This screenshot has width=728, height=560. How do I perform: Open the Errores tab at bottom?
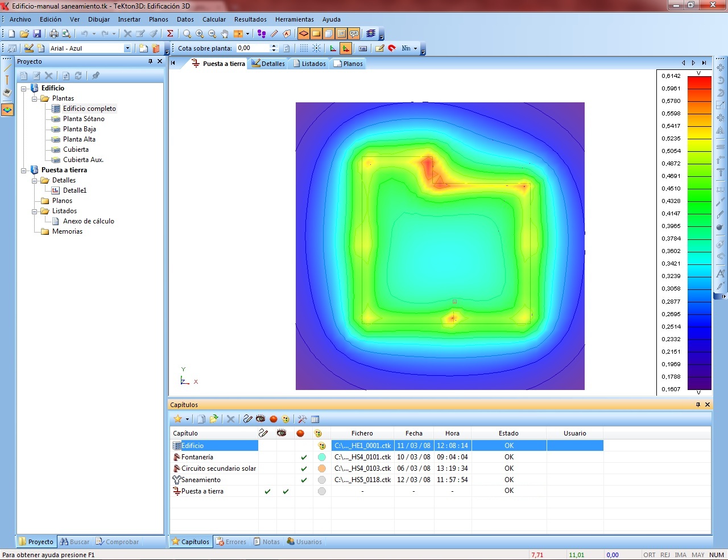(x=231, y=542)
